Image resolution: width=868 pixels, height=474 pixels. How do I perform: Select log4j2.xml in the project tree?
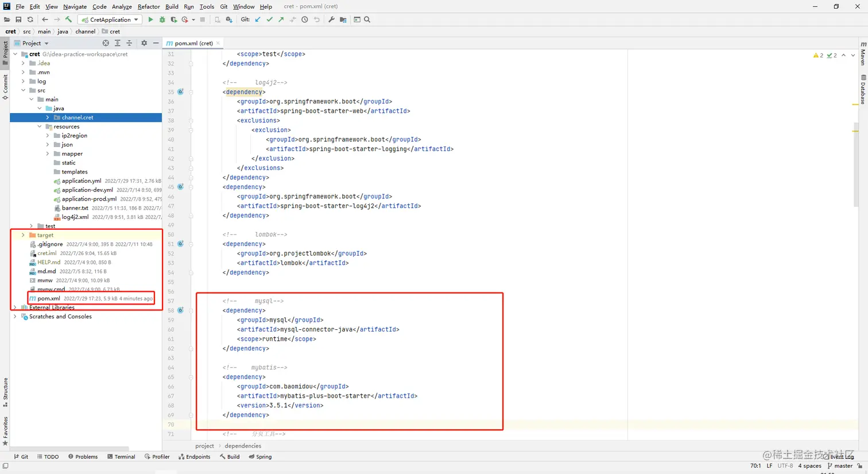click(x=75, y=217)
